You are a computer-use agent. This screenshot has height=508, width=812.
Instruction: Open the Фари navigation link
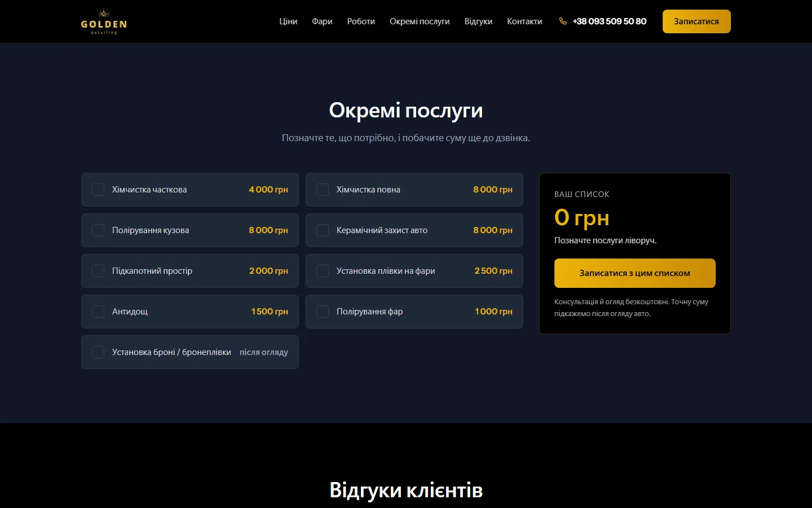(322, 21)
